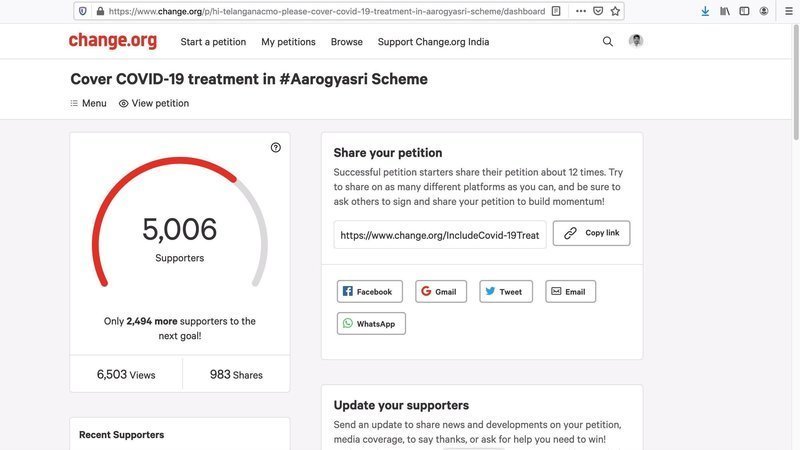Open the Browse menu item

pos(347,42)
